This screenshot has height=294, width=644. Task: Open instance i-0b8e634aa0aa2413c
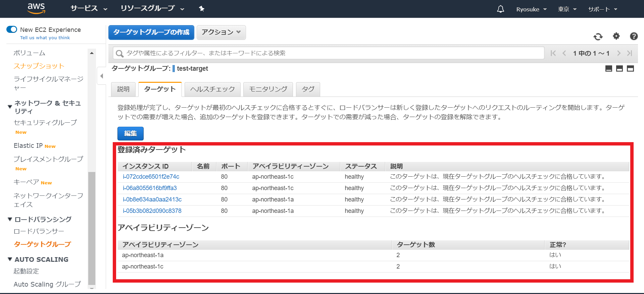coord(152,199)
